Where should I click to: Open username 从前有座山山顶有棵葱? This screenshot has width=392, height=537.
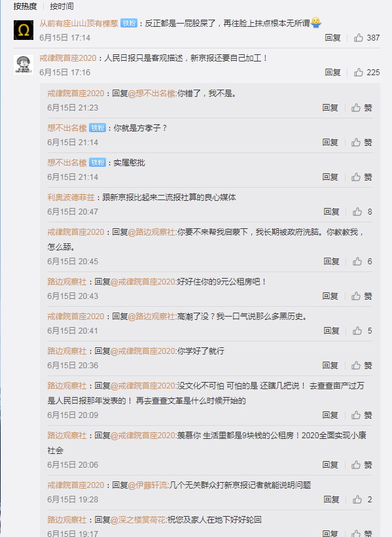[x=79, y=24]
